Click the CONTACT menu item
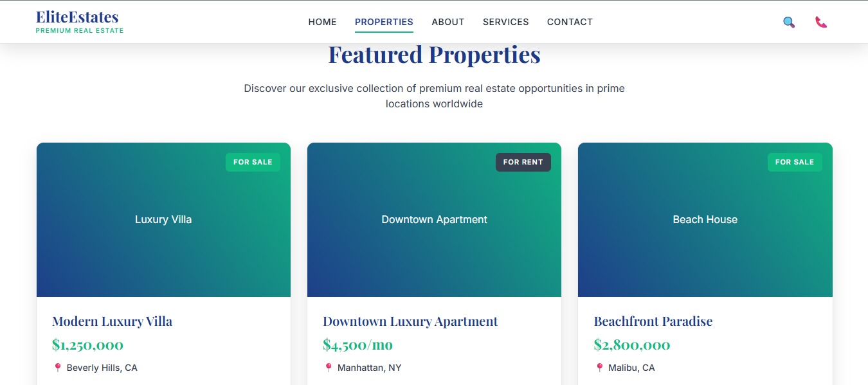The width and height of the screenshot is (868, 385). 570,22
